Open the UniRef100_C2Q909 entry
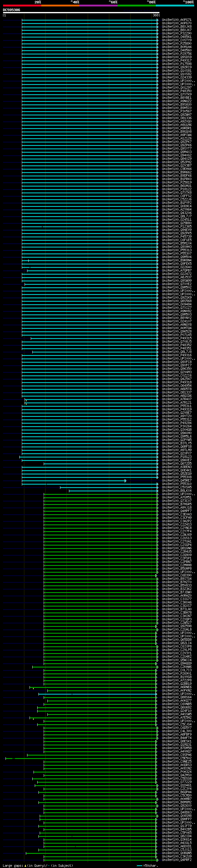This screenshot has width=197, height=868. 177,555
